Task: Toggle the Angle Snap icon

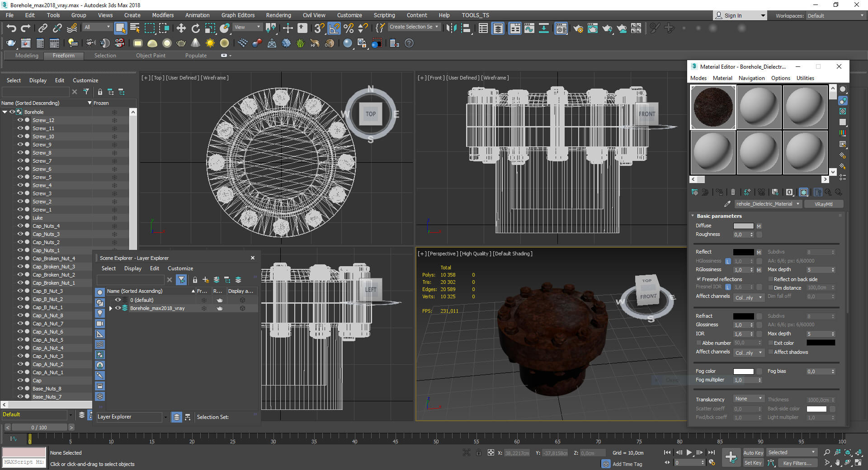Action: (334, 28)
